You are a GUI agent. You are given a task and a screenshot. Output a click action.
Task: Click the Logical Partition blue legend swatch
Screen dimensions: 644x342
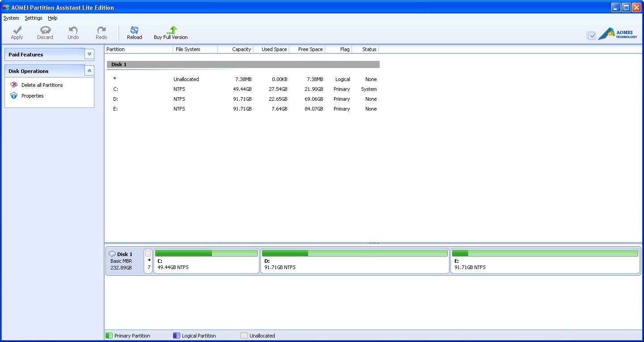(177, 335)
